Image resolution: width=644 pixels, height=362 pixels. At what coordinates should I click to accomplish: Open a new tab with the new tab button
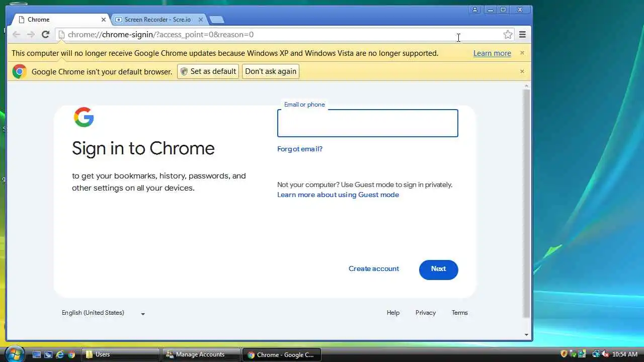click(217, 20)
